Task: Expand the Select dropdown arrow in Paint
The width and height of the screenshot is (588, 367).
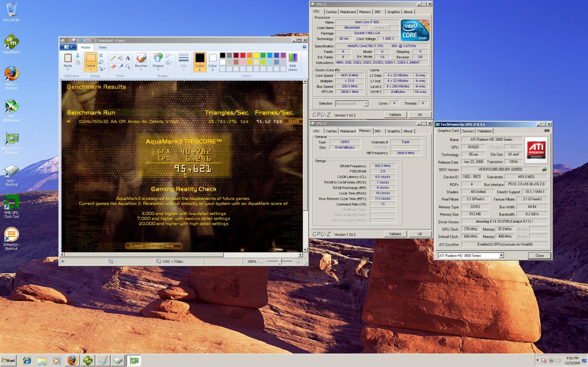Action: pos(91,70)
